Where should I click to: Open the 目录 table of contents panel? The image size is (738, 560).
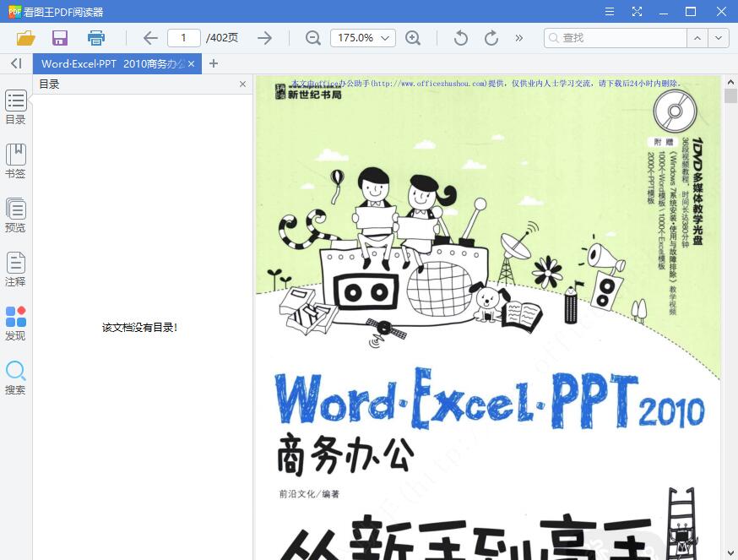tap(15, 107)
